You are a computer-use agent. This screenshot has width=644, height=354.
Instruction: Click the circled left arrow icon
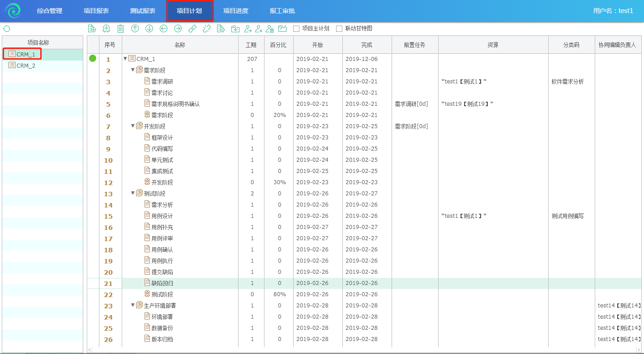[163, 29]
